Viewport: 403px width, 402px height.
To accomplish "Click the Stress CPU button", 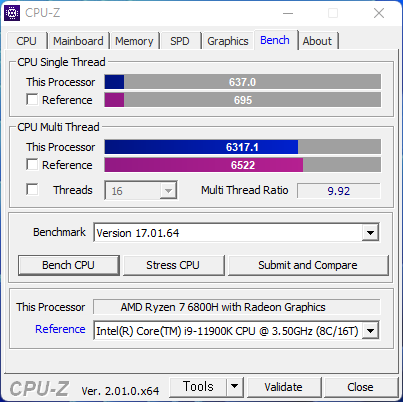I will click(x=173, y=265).
